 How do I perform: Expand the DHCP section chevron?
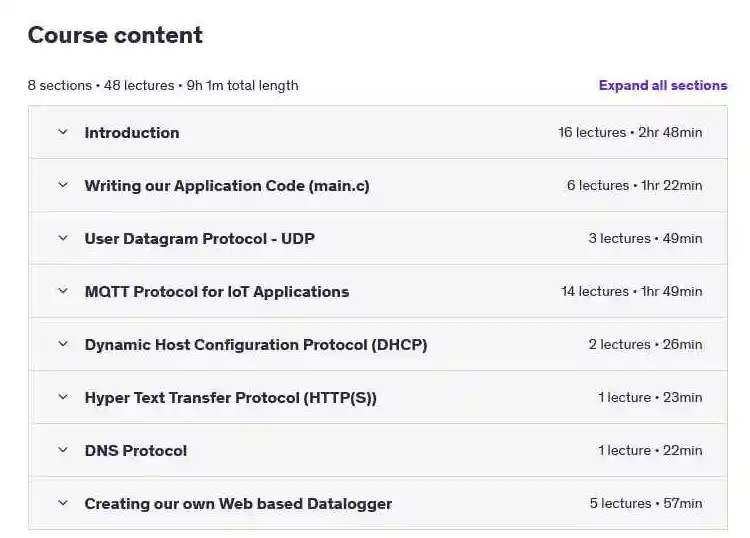tap(63, 344)
